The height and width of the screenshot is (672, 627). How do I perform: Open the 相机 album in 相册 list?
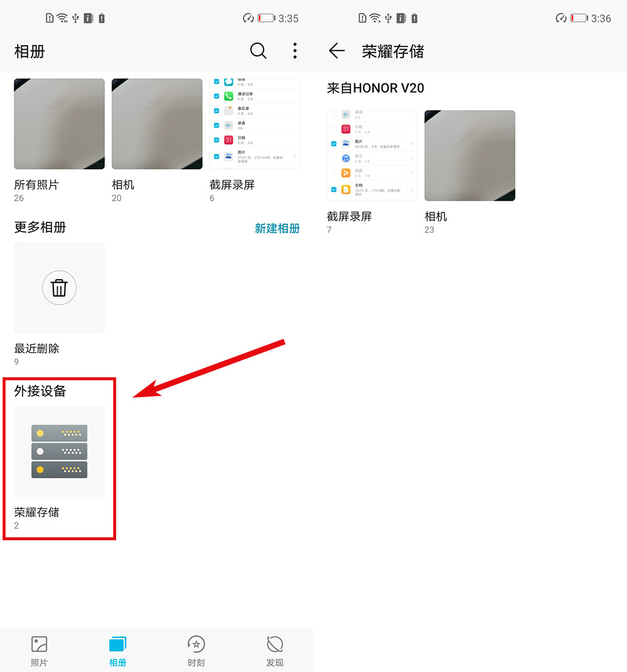[x=157, y=124]
